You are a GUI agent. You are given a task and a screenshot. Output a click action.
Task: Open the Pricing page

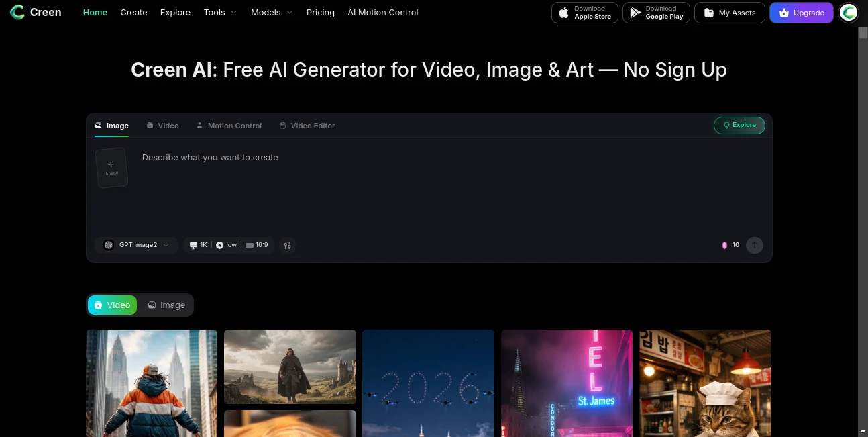click(321, 12)
